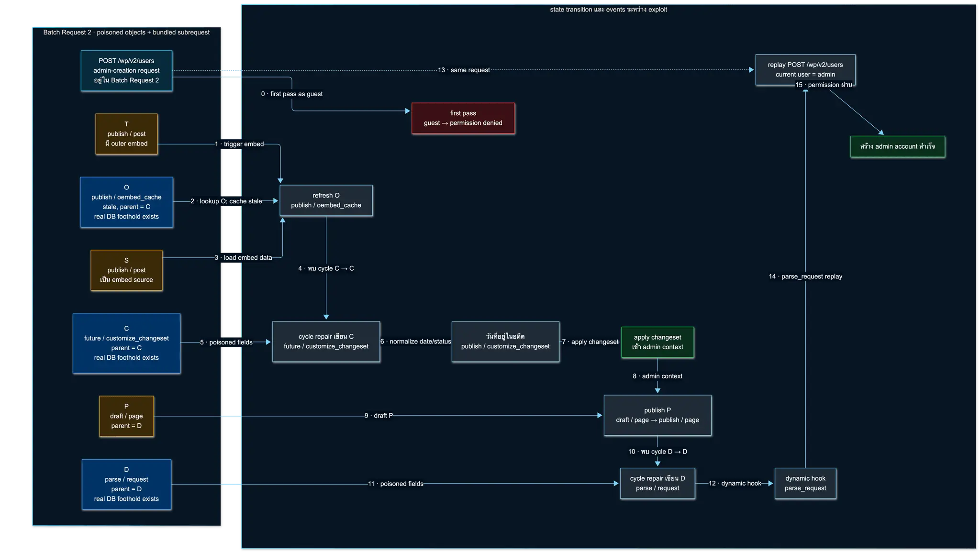Select the green admin account success node

pos(897,146)
